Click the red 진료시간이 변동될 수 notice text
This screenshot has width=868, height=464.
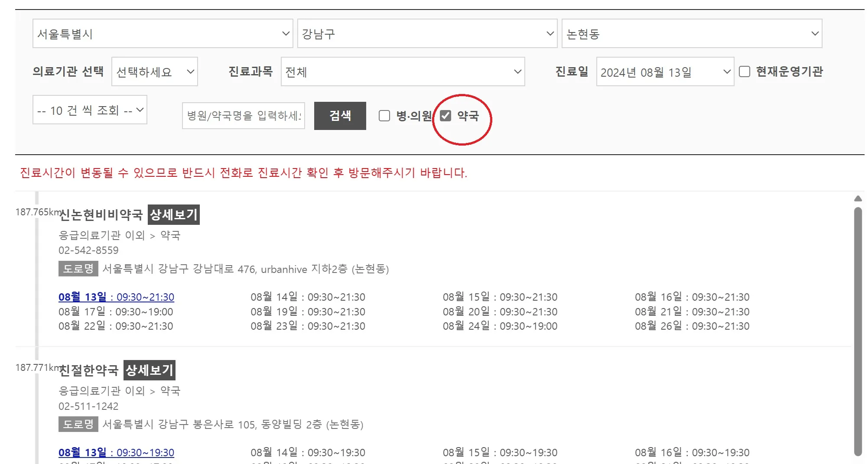coord(244,172)
